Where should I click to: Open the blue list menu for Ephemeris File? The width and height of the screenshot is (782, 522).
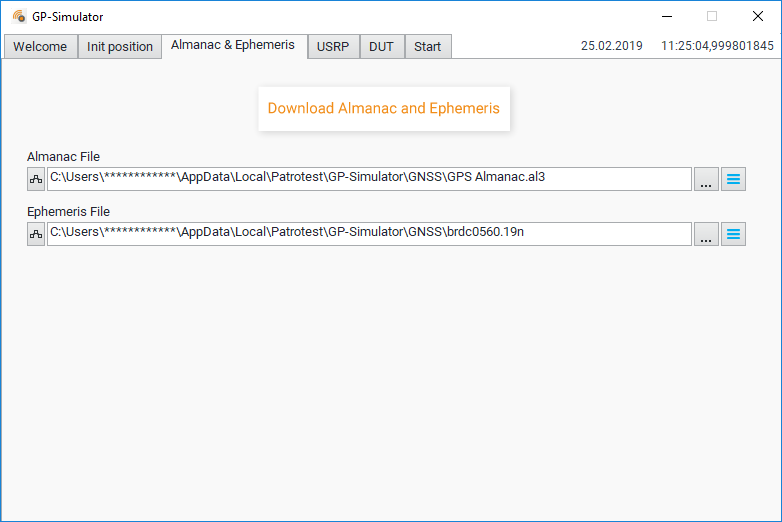pos(733,234)
